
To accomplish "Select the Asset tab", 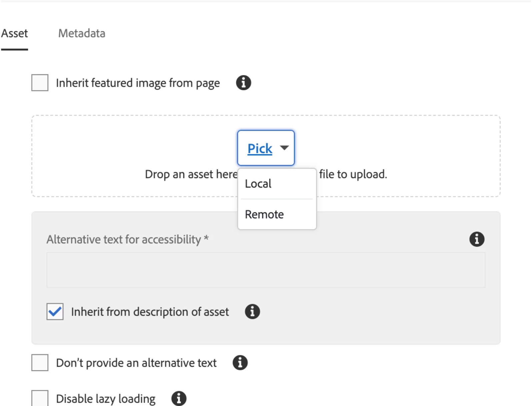I will click(x=14, y=33).
